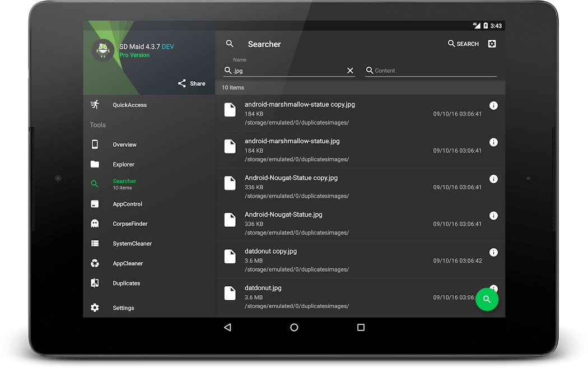This screenshot has height=368, width=588.
Task: Show info for android-marshmallow-statue copy.jpg
Action: tap(493, 105)
